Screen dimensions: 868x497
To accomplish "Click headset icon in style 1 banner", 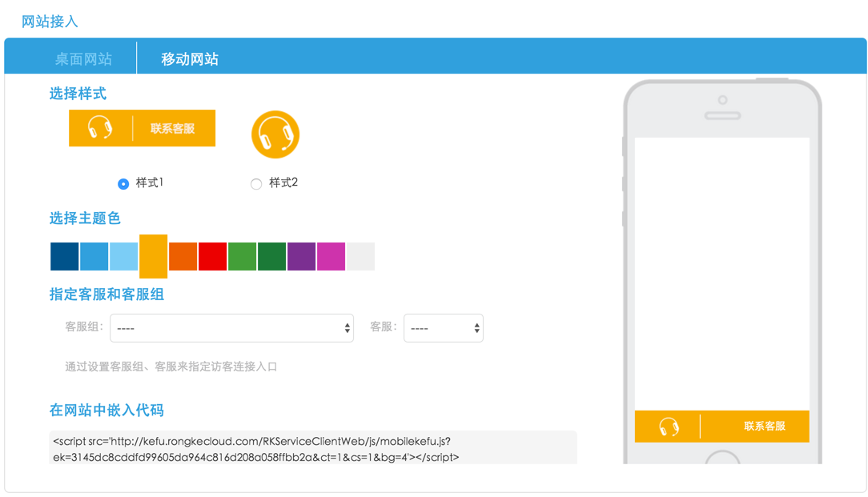I will [100, 128].
